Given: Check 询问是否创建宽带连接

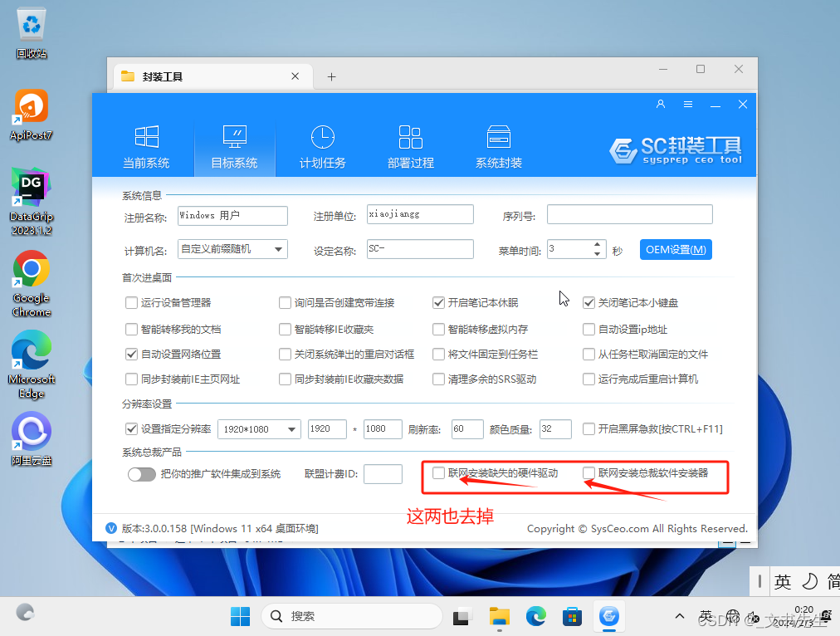Looking at the screenshot, I should click(x=285, y=303).
